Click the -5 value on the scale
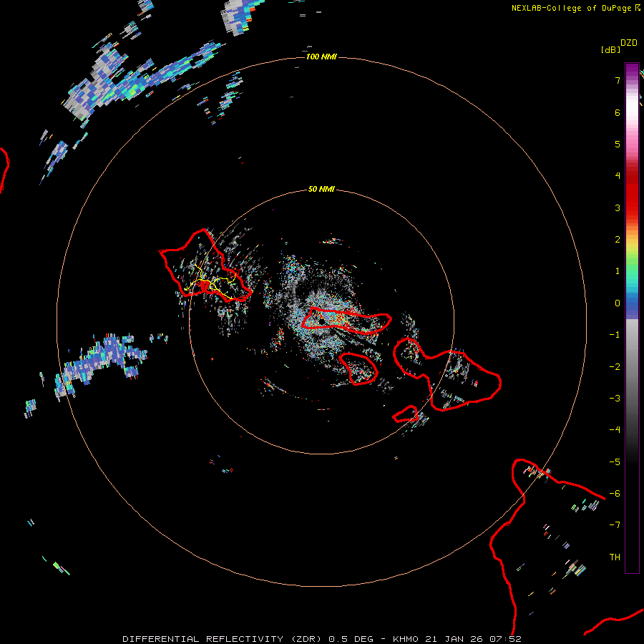This screenshot has width=644, height=644. (615, 462)
